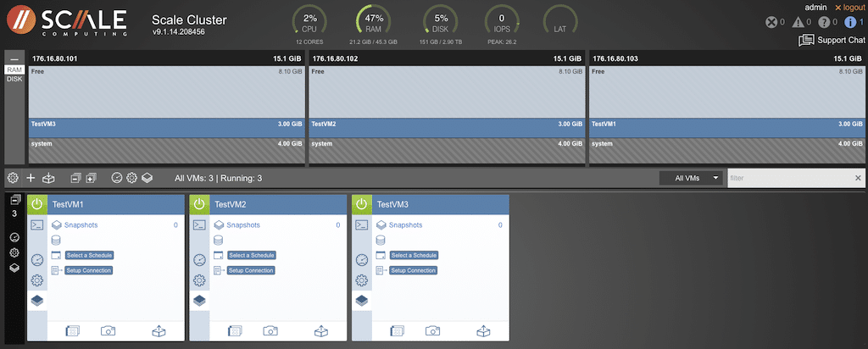The height and width of the screenshot is (349, 868).
Task: Clone TestVM2 using clone icon
Action: tap(235, 330)
